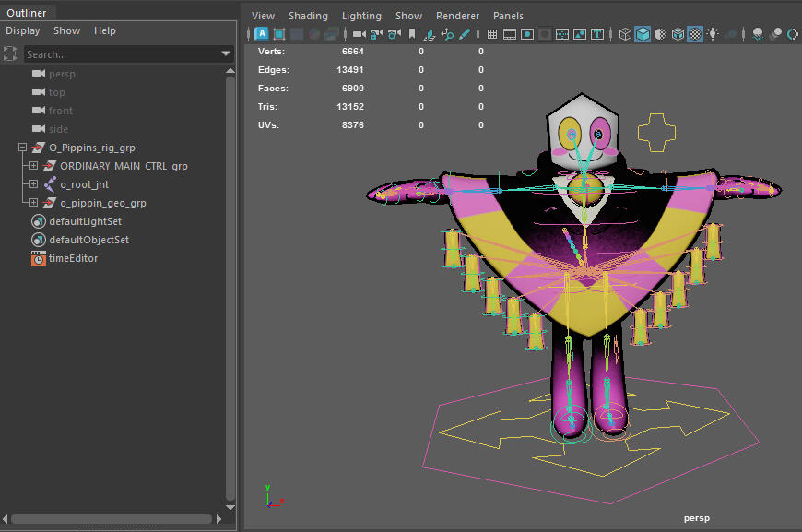
Task: Select ORDINARY_MAIN_CTRL_grp in Outliner
Action: [x=124, y=166]
